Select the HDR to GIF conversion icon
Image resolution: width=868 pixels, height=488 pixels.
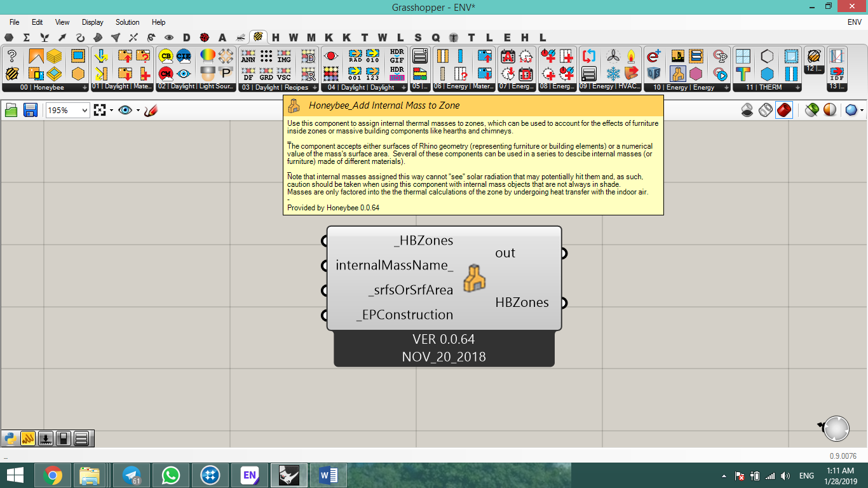point(397,56)
